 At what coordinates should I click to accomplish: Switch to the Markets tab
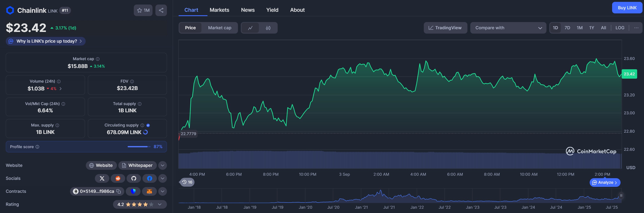[219, 10]
